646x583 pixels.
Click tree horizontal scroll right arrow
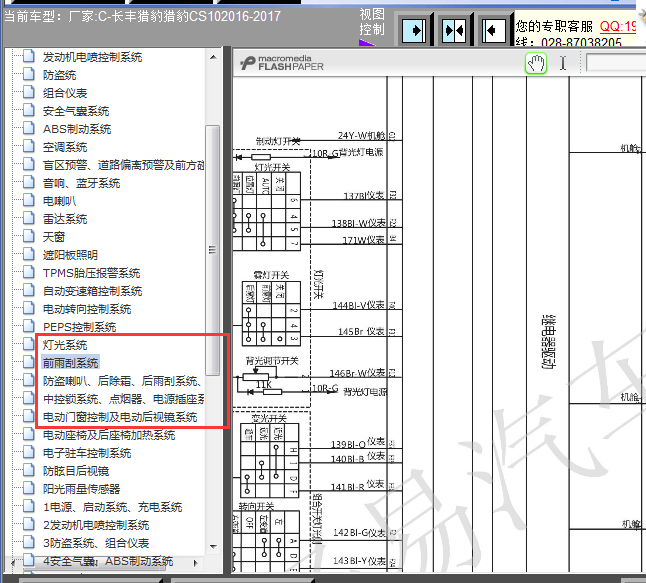(x=196, y=563)
